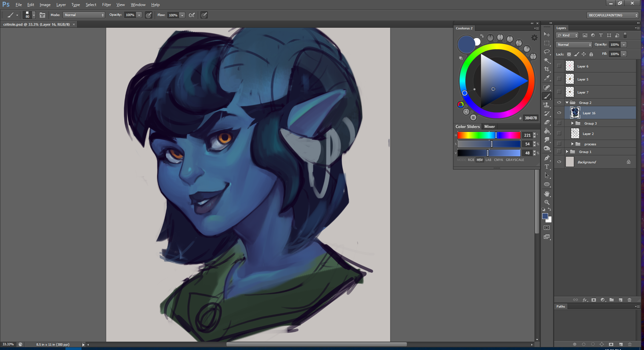The width and height of the screenshot is (644, 350).
Task: Open brush Opacity dropdown arrow
Action: point(139,15)
